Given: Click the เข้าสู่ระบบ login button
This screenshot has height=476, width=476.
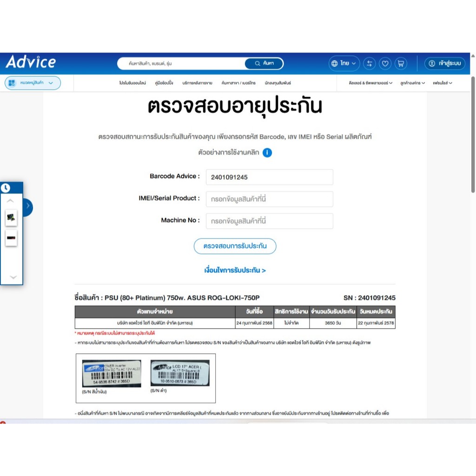Looking at the screenshot, I should pos(445,63).
